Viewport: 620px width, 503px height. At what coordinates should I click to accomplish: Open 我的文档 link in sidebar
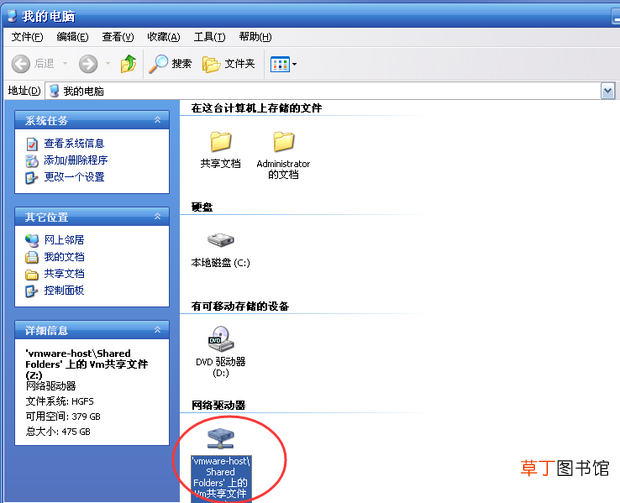point(64,257)
